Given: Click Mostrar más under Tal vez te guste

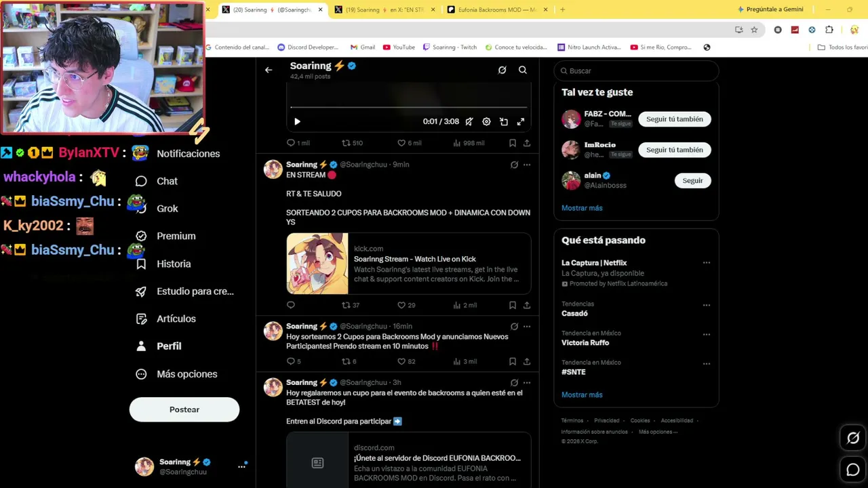Looking at the screenshot, I should [x=582, y=208].
